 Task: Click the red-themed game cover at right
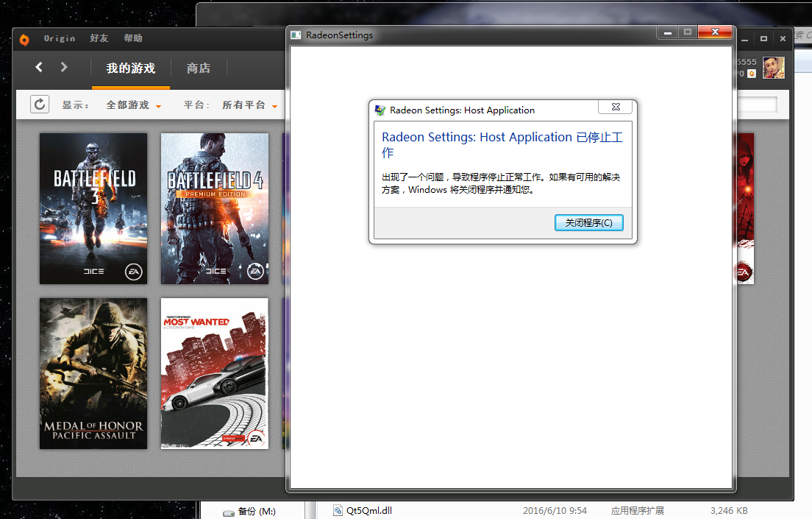pos(745,208)
